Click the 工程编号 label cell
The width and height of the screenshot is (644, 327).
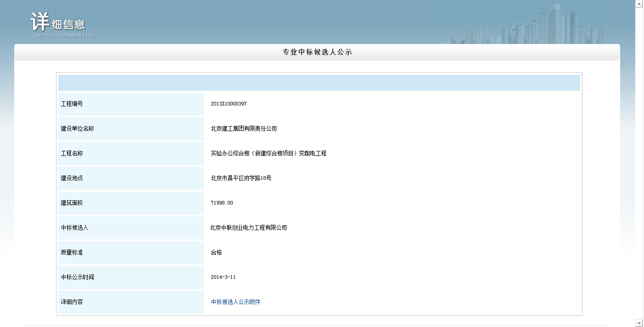131,104
